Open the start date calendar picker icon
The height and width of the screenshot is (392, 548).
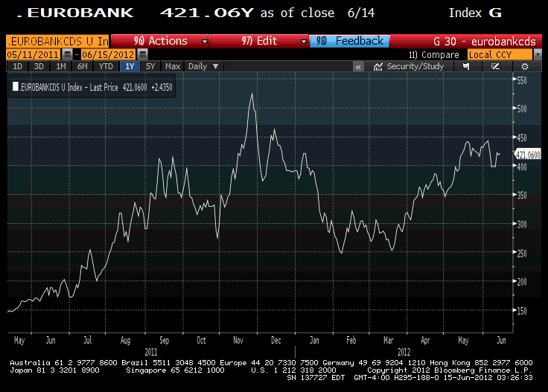(68, 54)
